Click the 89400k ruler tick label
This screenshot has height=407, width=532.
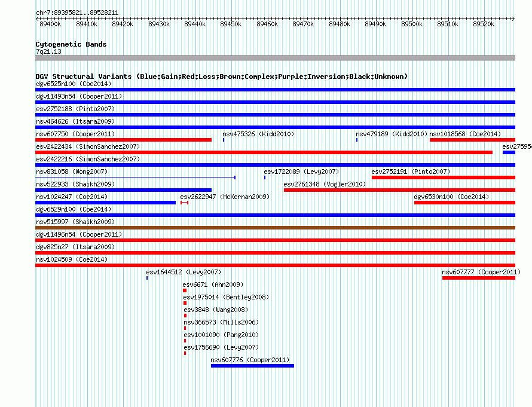[x=50, y=24]
